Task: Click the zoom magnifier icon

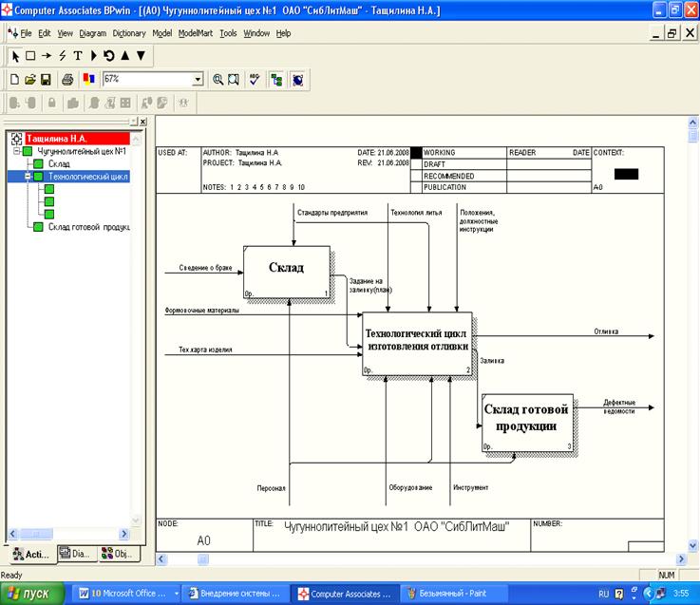Action: click(218, 80)
